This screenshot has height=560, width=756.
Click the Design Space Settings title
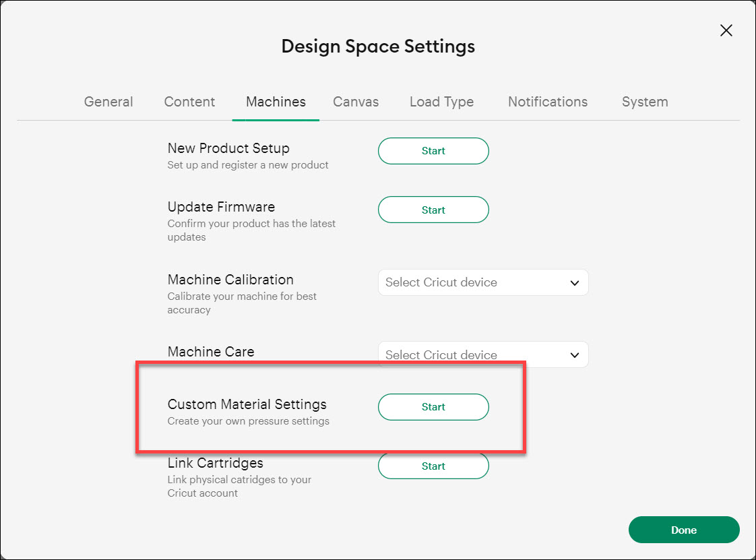(378, 46)
